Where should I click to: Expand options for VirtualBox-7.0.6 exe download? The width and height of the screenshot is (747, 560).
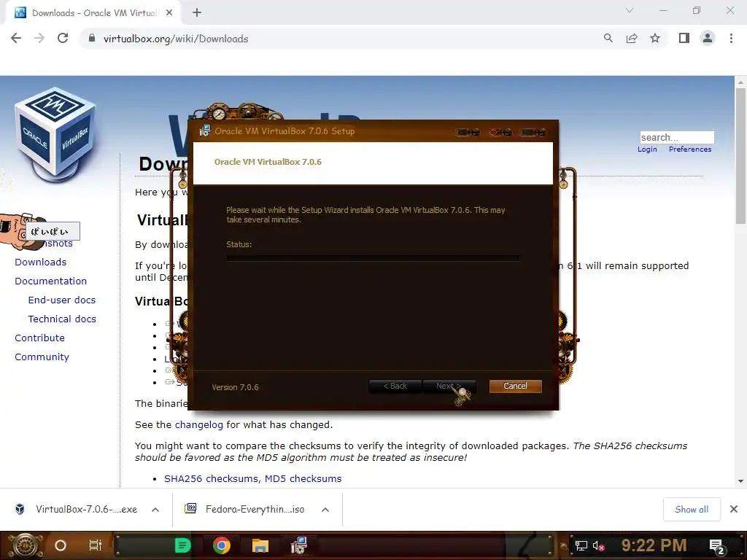155,510
